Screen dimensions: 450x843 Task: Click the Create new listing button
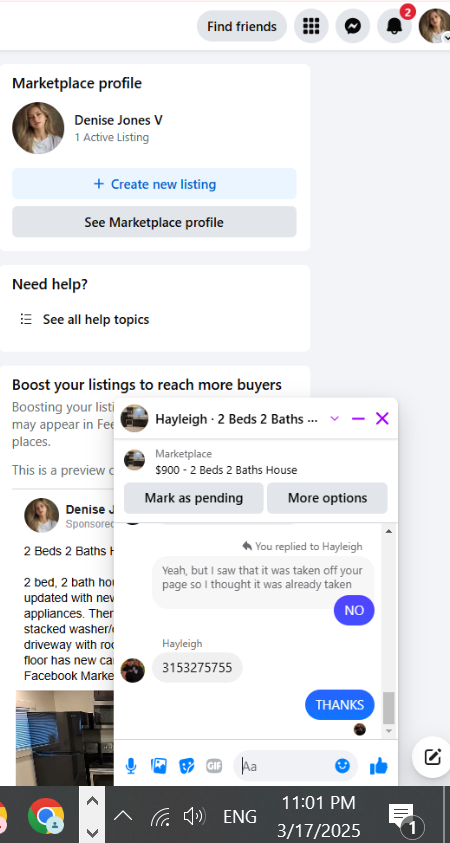coord(154,184)
